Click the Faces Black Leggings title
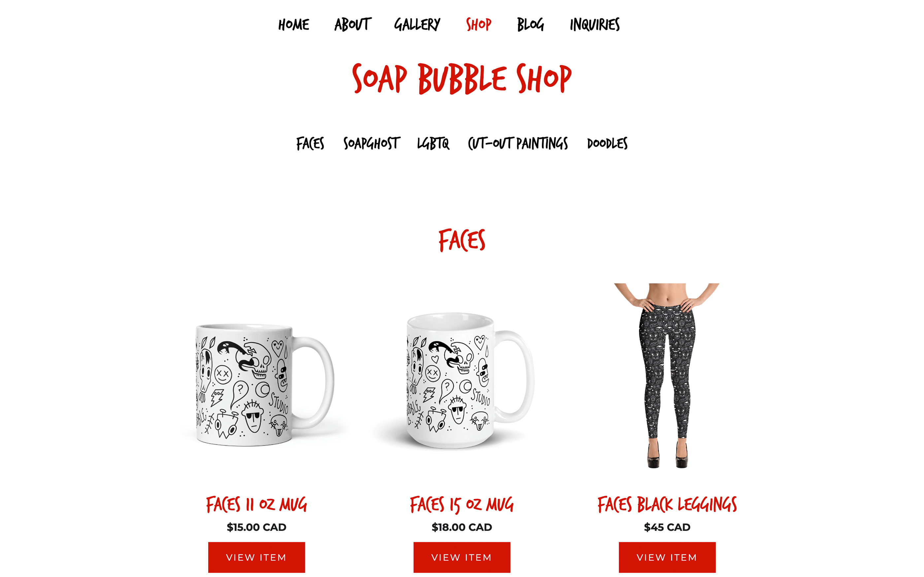924x577 pixels. point(667,504)
